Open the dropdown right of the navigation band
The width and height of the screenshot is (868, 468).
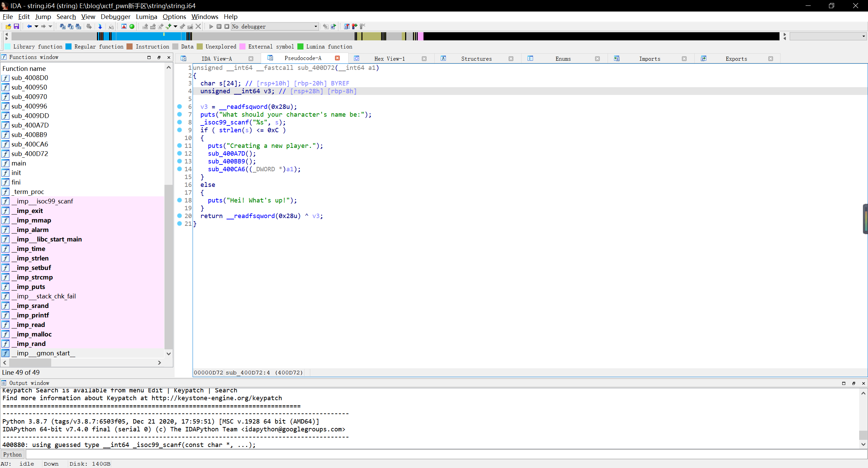coord(863,36)
